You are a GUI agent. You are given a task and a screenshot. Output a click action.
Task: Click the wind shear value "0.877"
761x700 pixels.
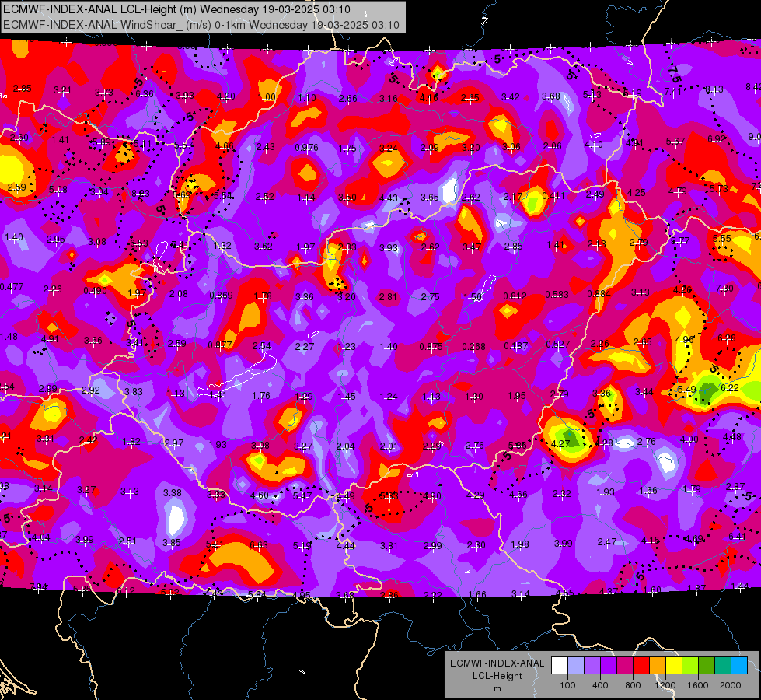[220, 345]
